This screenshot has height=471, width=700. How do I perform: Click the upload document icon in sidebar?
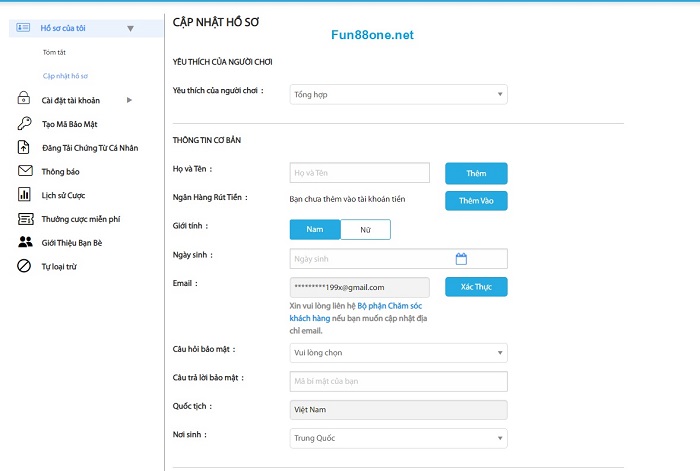click(x=24, y=147)
